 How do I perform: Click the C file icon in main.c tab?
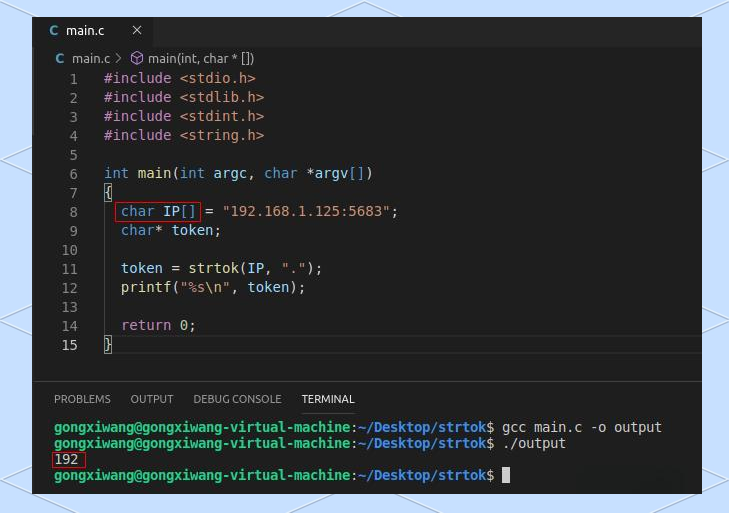pyautogui.click(x=54, y=31)
